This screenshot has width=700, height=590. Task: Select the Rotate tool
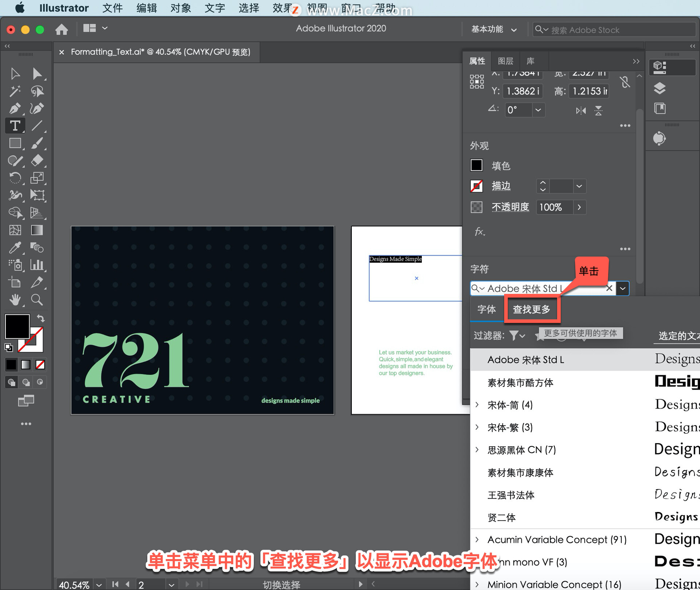tap(15, 178)
